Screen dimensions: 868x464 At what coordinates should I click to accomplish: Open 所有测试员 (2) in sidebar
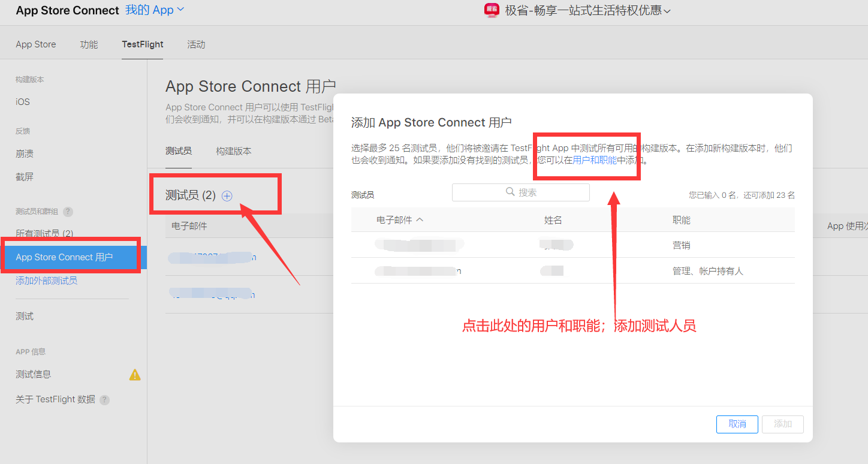point(44,234)
